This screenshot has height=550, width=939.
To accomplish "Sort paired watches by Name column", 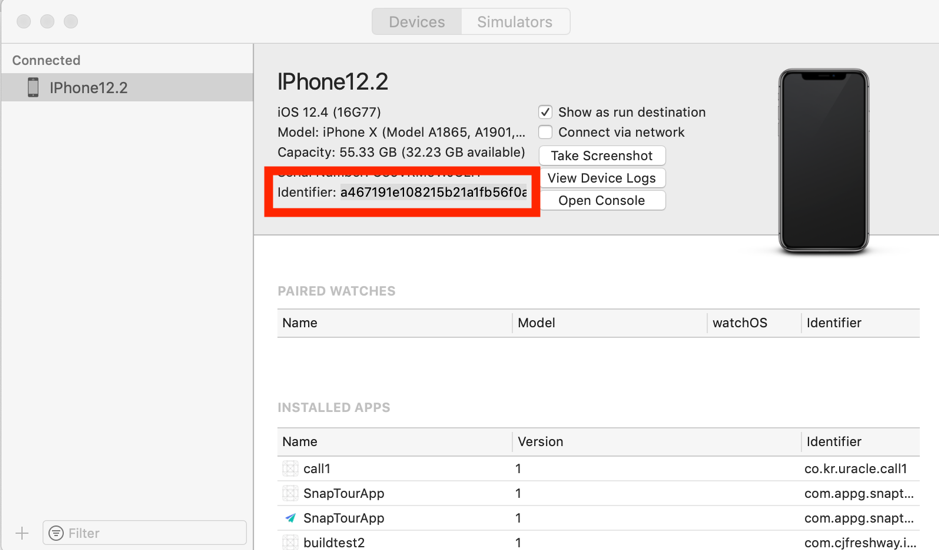I will point(394,323).
